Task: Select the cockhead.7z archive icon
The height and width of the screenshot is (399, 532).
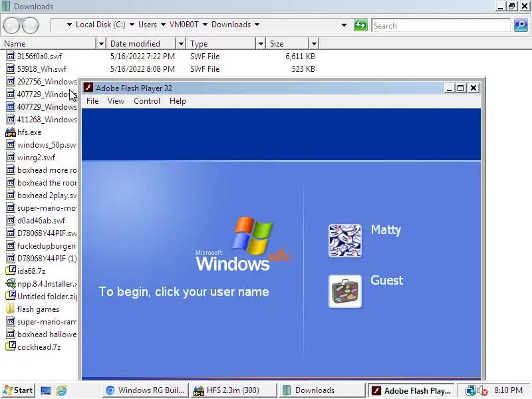Action: click(x=11, y=346)
